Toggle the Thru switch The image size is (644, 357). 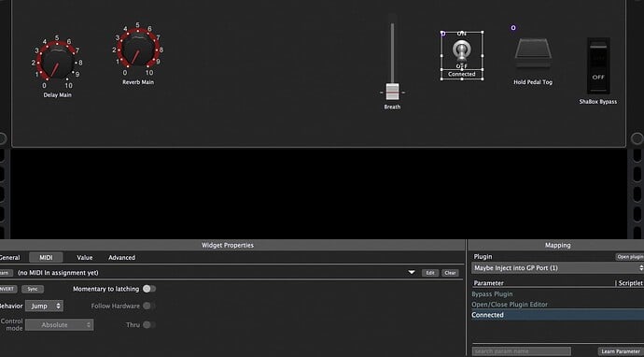[149, 324]
